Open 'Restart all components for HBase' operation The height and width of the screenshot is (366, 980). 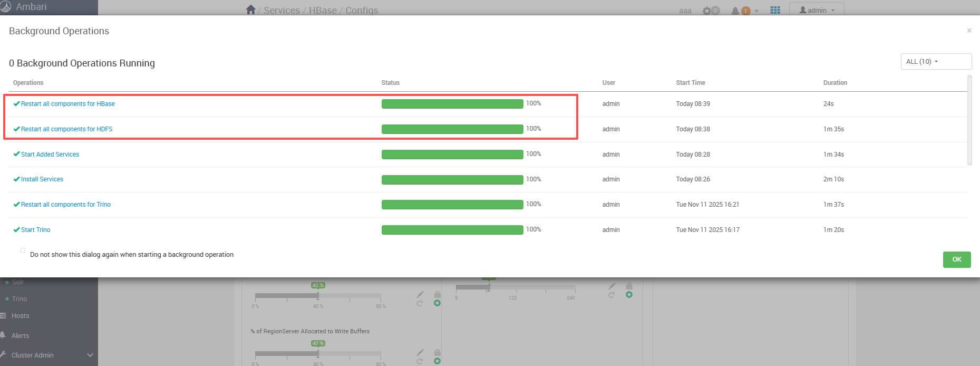click(67, 104)
